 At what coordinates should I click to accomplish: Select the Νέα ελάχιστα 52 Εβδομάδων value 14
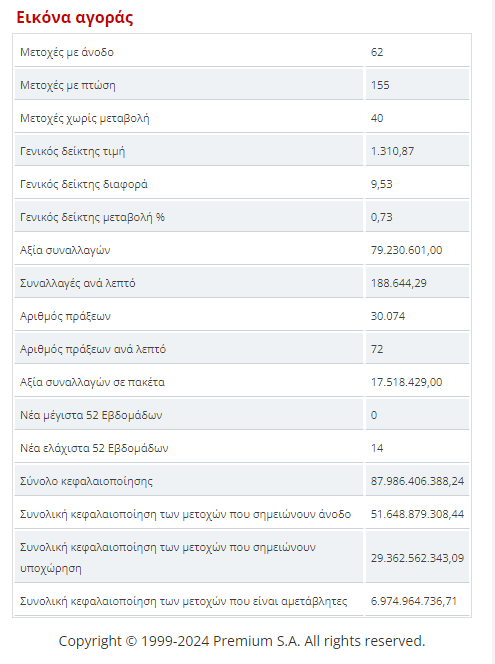click(x=377, y=448)
